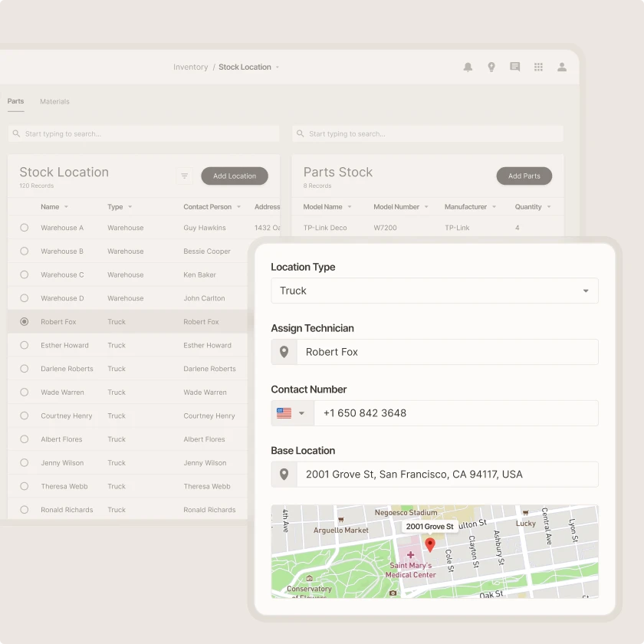The height and width of the screenshot is (644, 644).
Task: Click the 2001 Grove St map label
Action: 429,526
